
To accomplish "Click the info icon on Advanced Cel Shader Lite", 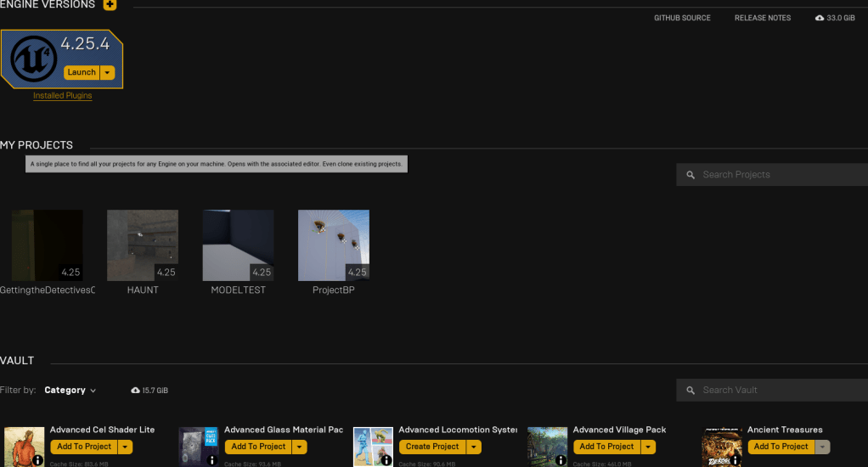I will 38,460.
